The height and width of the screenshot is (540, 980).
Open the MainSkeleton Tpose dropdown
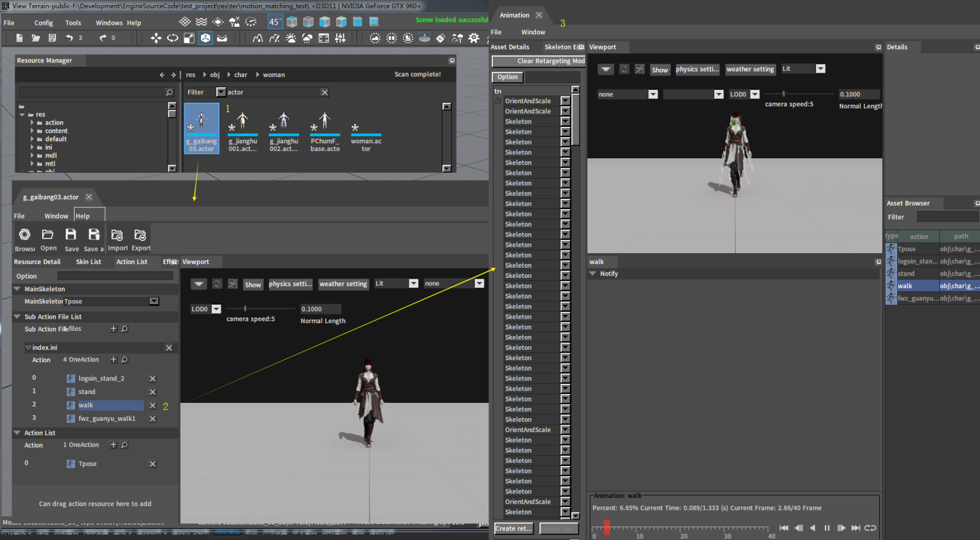click(154, 302)
